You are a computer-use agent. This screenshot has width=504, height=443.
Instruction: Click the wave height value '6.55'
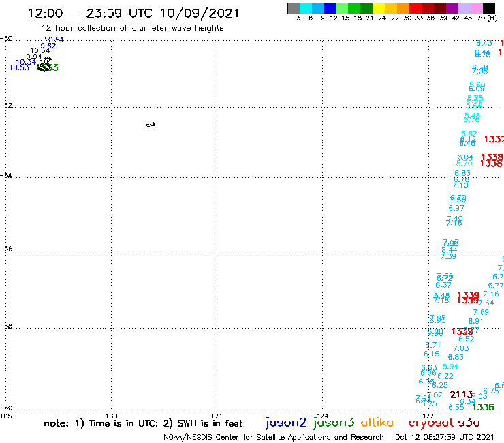point(456,407)
